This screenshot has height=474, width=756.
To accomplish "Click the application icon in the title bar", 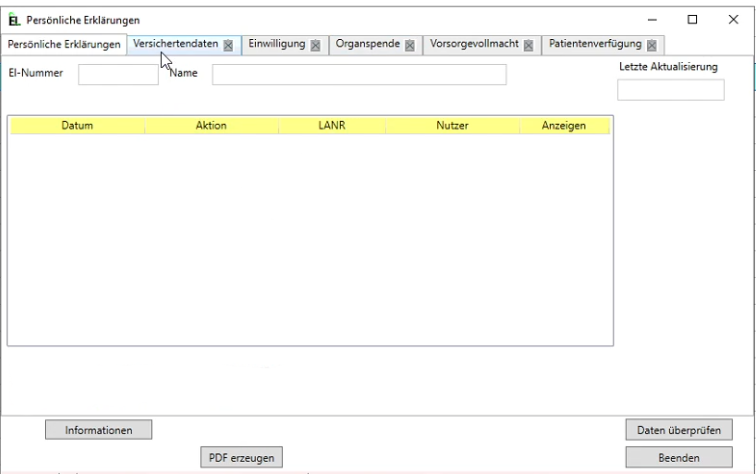I will [x=14, y=19].
